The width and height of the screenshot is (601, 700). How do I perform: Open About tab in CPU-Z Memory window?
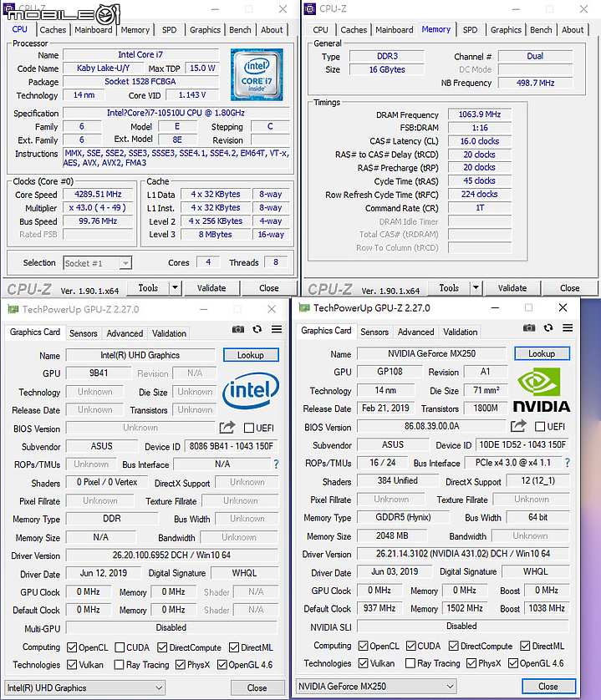pos(573,30)
